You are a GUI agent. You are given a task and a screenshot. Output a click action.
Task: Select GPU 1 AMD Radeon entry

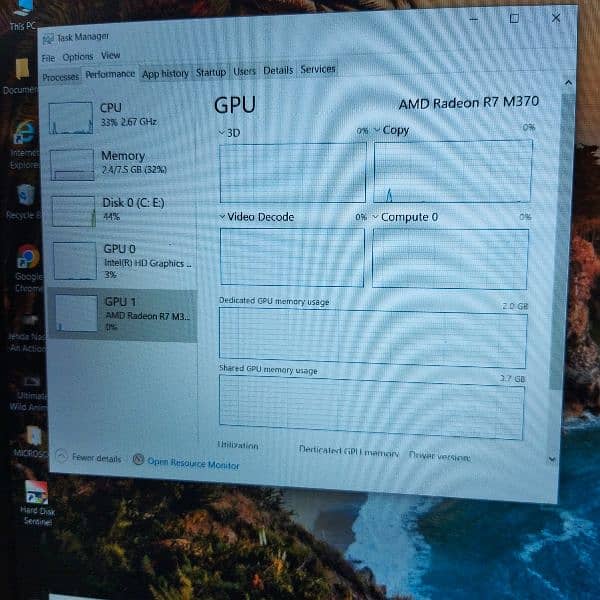[123, 315]
